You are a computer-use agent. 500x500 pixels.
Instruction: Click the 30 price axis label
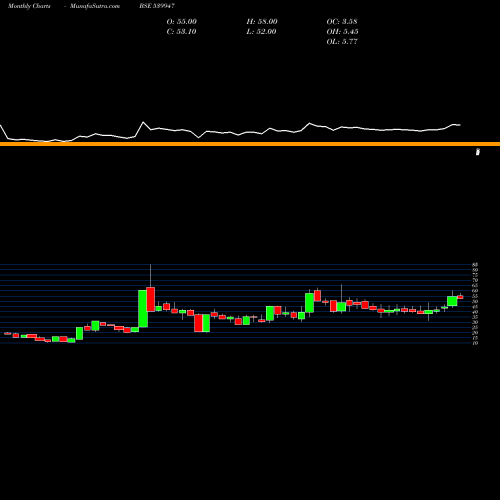click(x=475, y=322)
